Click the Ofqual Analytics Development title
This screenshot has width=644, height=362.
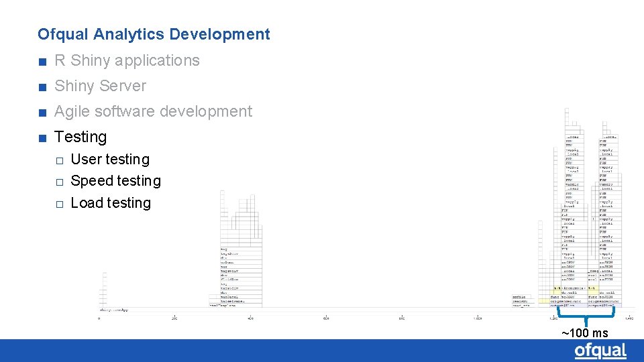click(154, 34)
